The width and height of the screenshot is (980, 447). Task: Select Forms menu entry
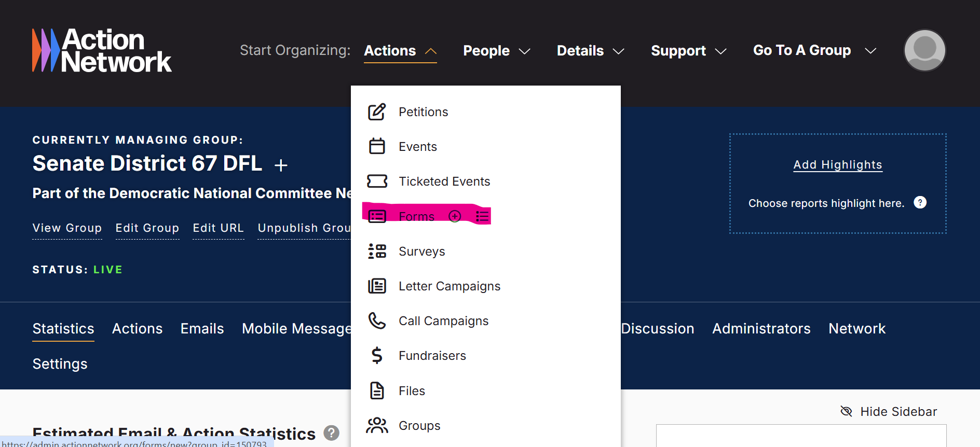coord(416,216)
